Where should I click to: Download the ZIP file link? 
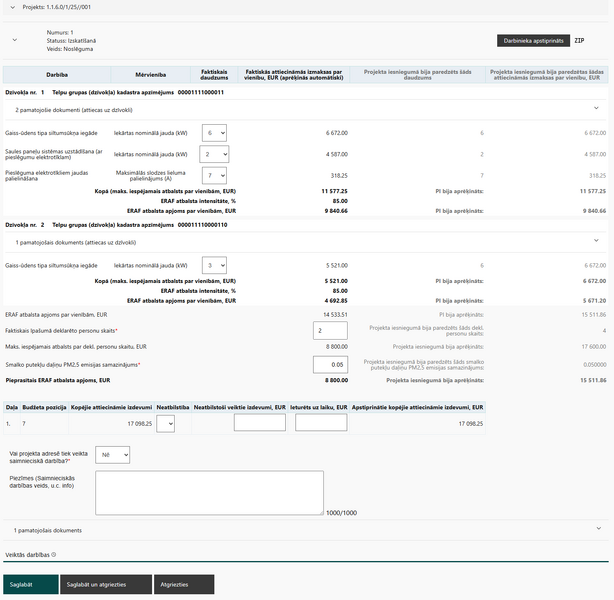coord(579,41)
